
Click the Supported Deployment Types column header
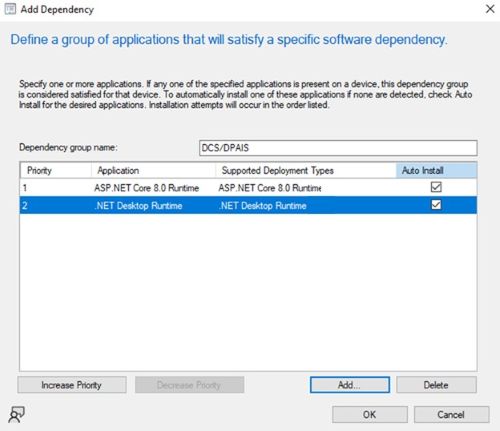click(x=306, y=170)
